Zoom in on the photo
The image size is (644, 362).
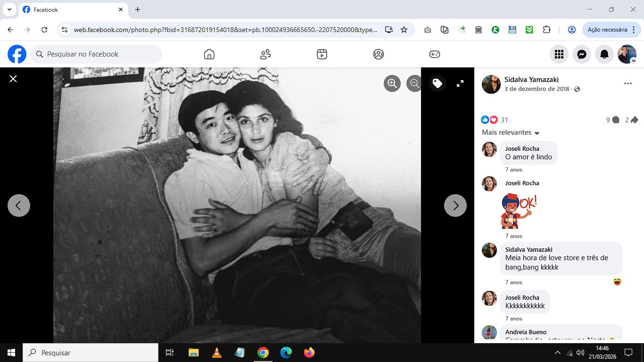392,83
